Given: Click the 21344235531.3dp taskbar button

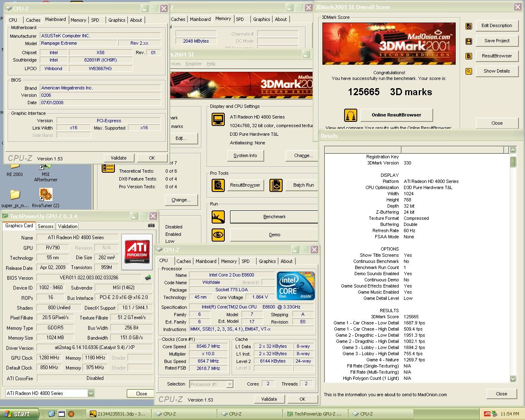Looking at the screenshot, I should 118,414.
